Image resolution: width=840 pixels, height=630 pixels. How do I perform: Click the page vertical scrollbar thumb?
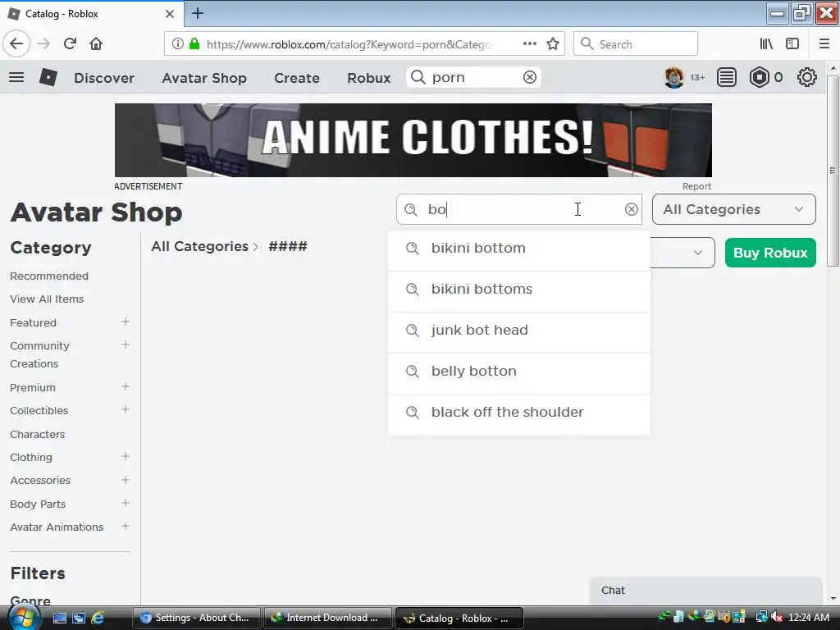(x=833, y=171)
